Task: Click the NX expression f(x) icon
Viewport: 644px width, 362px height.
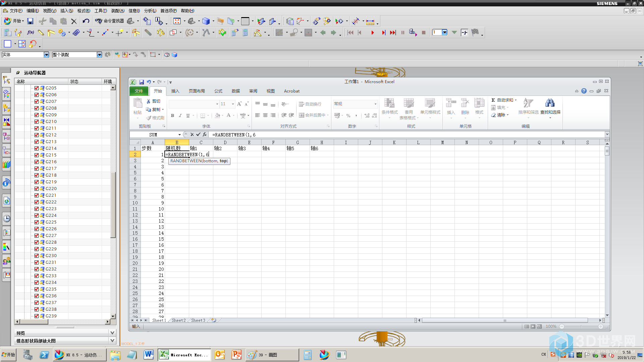Action: (x=31, y=33)
